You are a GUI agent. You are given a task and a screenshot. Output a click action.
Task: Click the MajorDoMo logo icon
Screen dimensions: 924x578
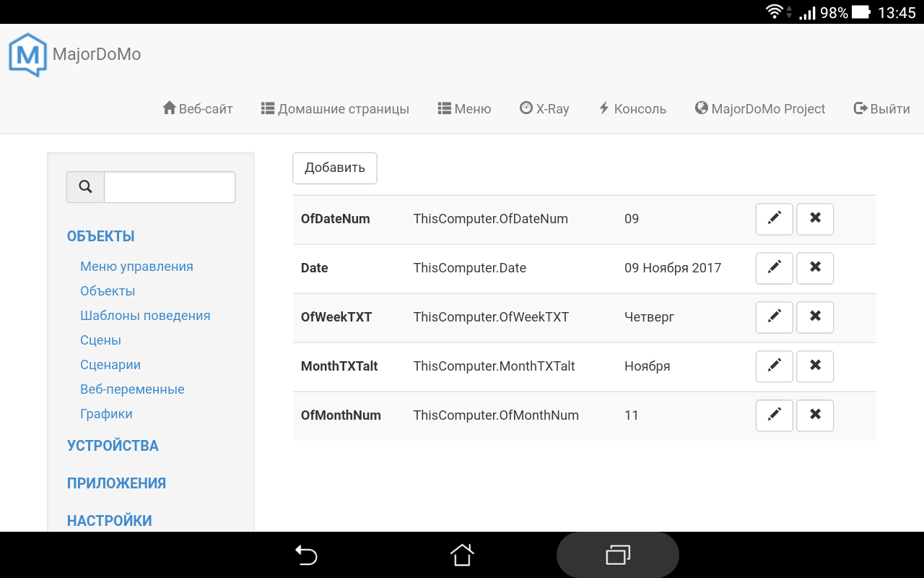click(x=27, y=55)
